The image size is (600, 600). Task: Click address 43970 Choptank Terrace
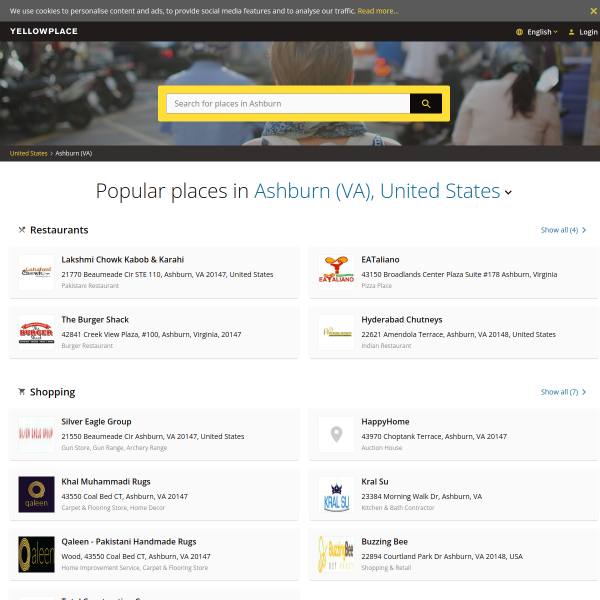coord(434,436)
